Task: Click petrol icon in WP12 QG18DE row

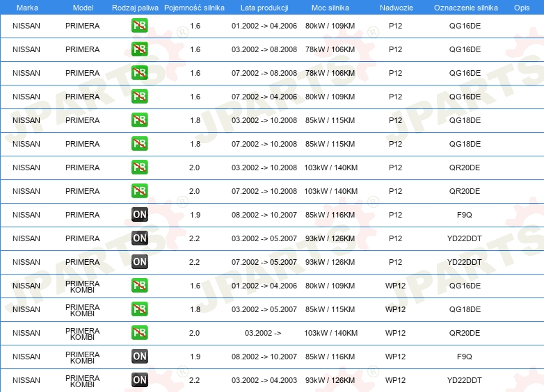Action: [139, 309]
